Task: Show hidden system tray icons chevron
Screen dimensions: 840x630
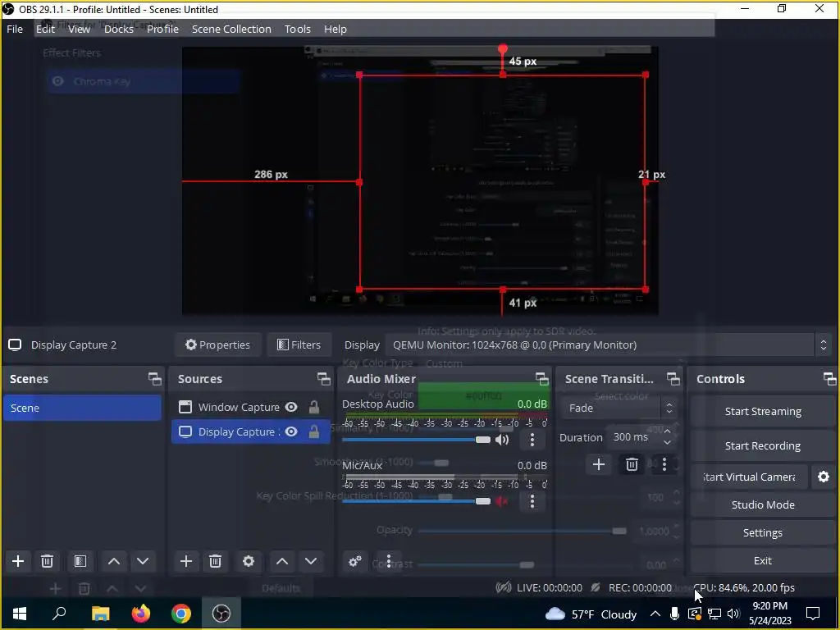Action: point(655,614)
